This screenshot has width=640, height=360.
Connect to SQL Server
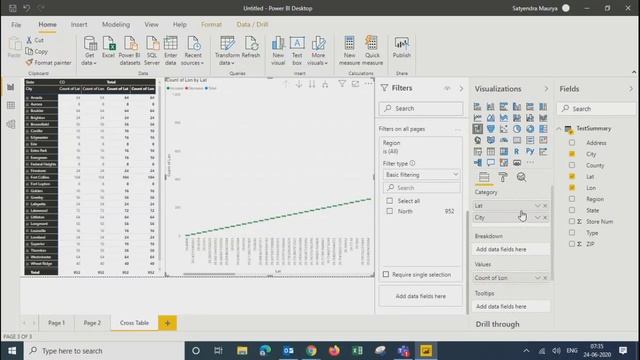tap(152, 51)
